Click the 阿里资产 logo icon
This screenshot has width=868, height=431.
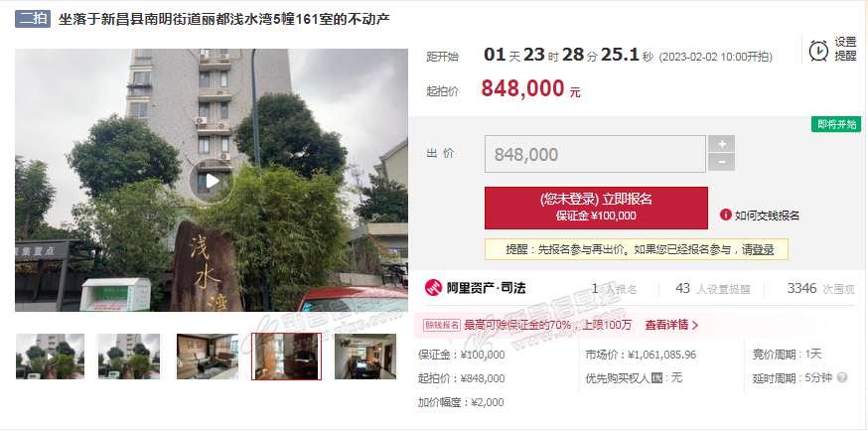[433, 288]
